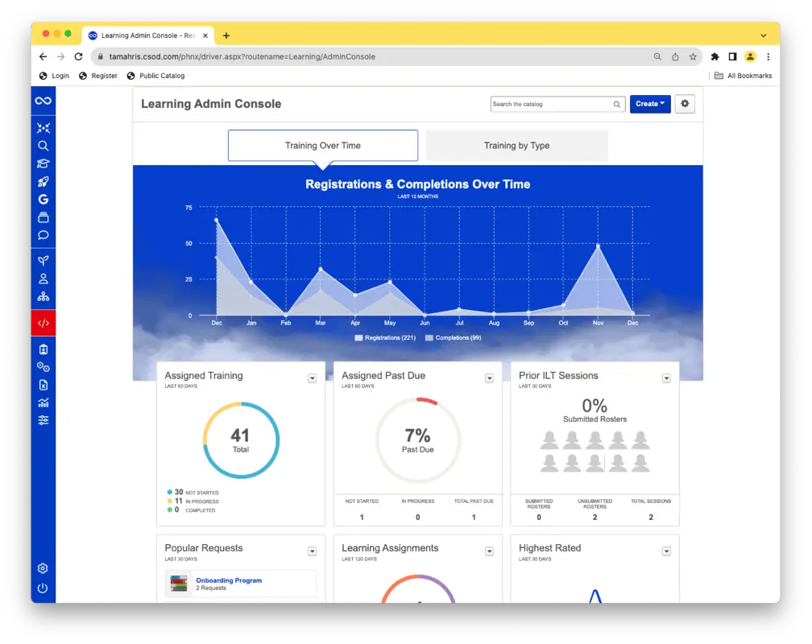Switch to the Training by Type tab

point(516,146)
